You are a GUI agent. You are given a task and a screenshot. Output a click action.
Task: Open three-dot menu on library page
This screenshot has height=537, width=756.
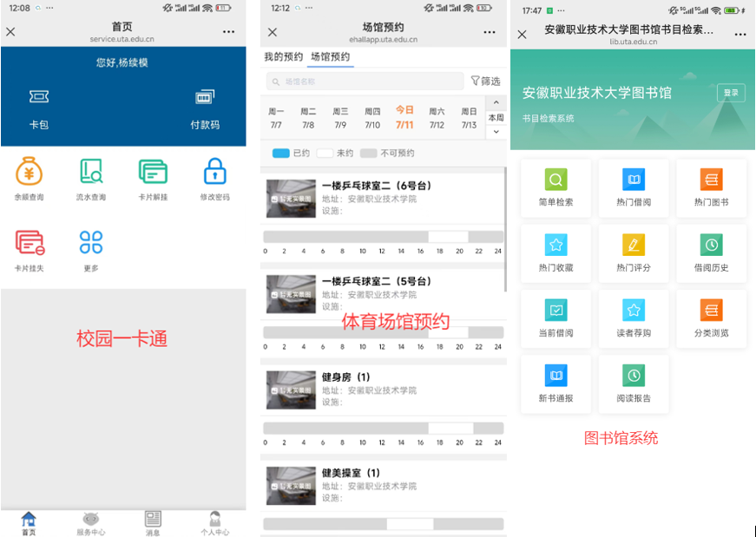click(740, 35)
